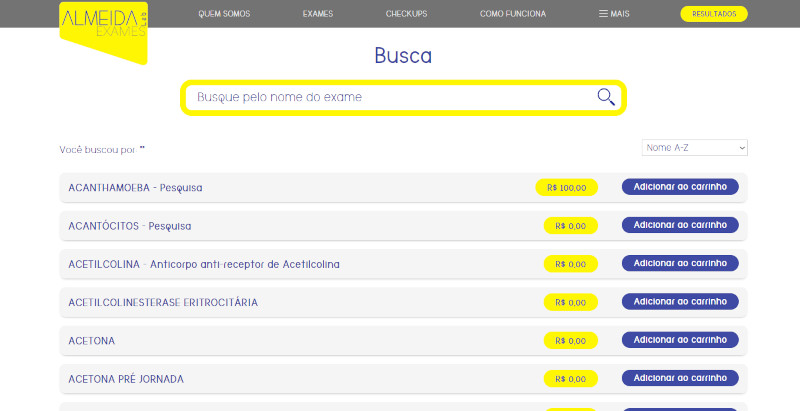Add ACANTHAMOEBA - Pesquisa to the cart

[x=680, y=187]
